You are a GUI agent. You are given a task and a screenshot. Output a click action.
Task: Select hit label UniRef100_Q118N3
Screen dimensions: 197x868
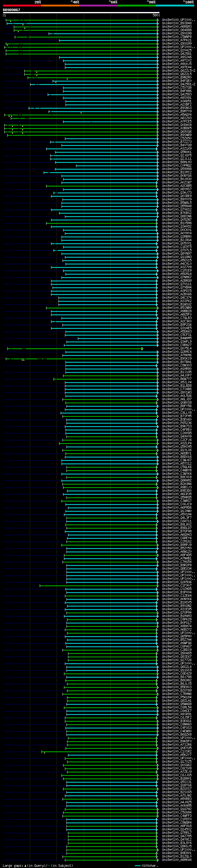click(176, 257)
